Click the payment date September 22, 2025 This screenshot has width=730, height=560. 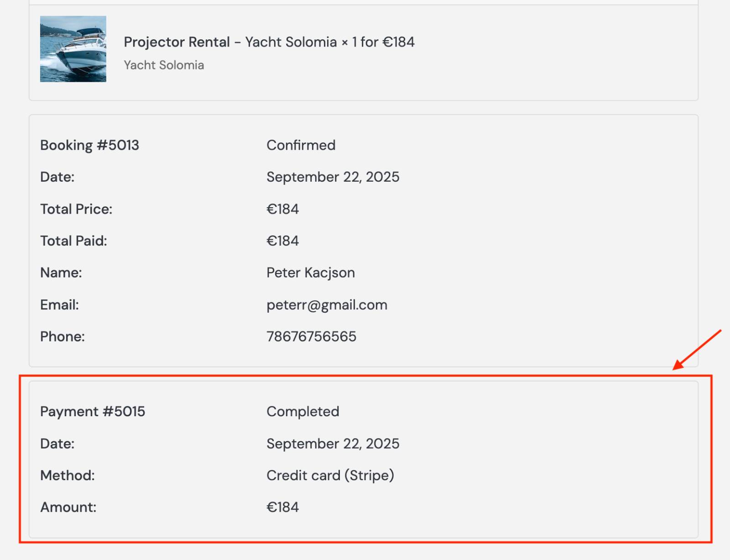pos(333,444)
